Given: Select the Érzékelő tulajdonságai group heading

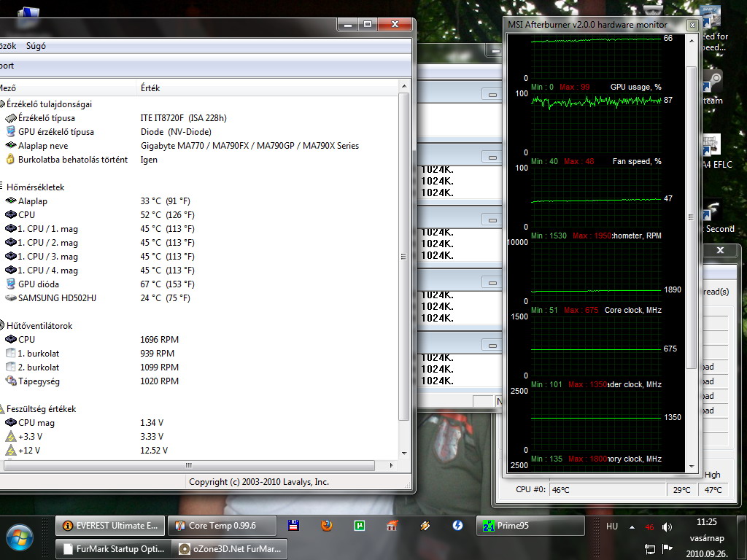Looking at the screenshot, I should pos(49,104).
